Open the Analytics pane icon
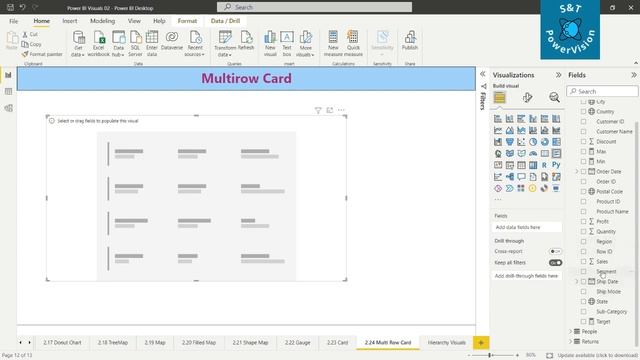Viewport: 640px width, 360px height. click(554, 98)
